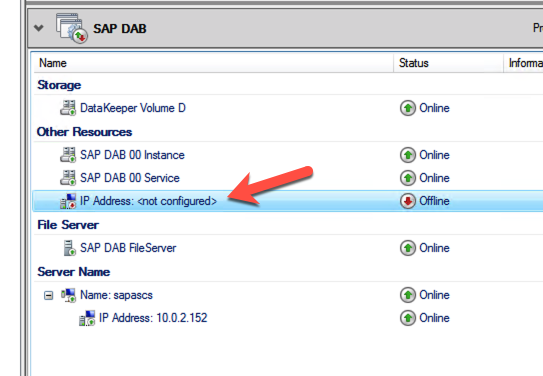The width and height of the screenshot is (543, 376).
Task: Select the DataKeeper Volume D storage icon
Action: click(x=68, y=108)
